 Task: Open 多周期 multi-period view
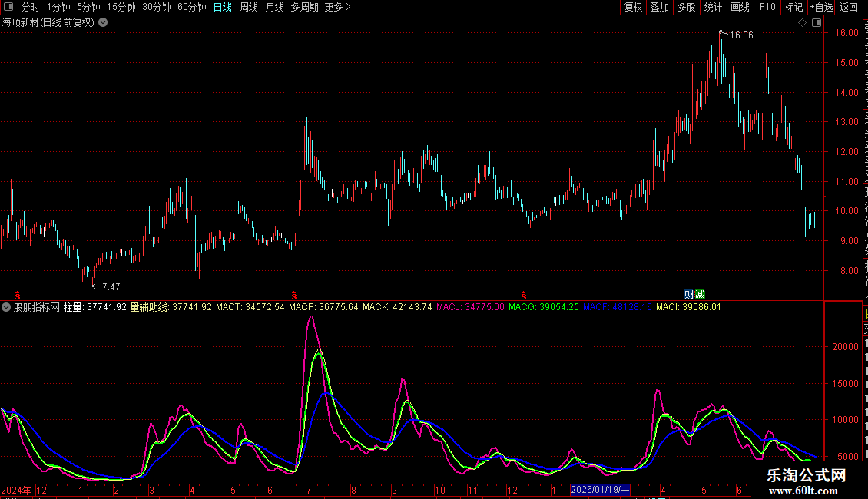tap(304, 7)
